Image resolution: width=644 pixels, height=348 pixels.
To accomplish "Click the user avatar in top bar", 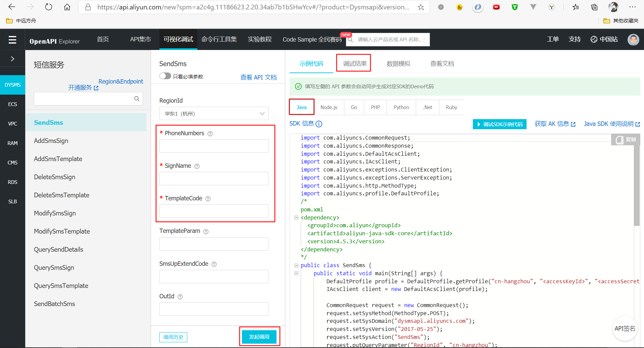I will [633, 39].
